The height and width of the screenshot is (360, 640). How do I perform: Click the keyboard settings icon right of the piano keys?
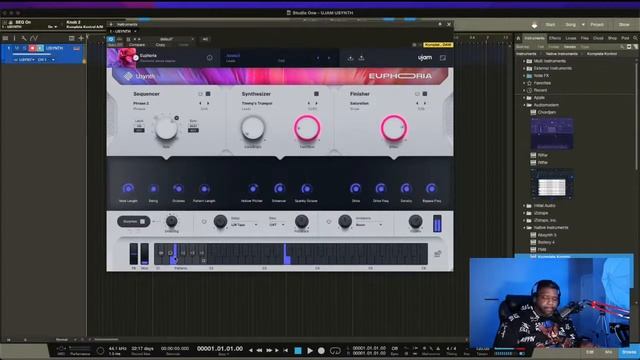pos(438,254)
